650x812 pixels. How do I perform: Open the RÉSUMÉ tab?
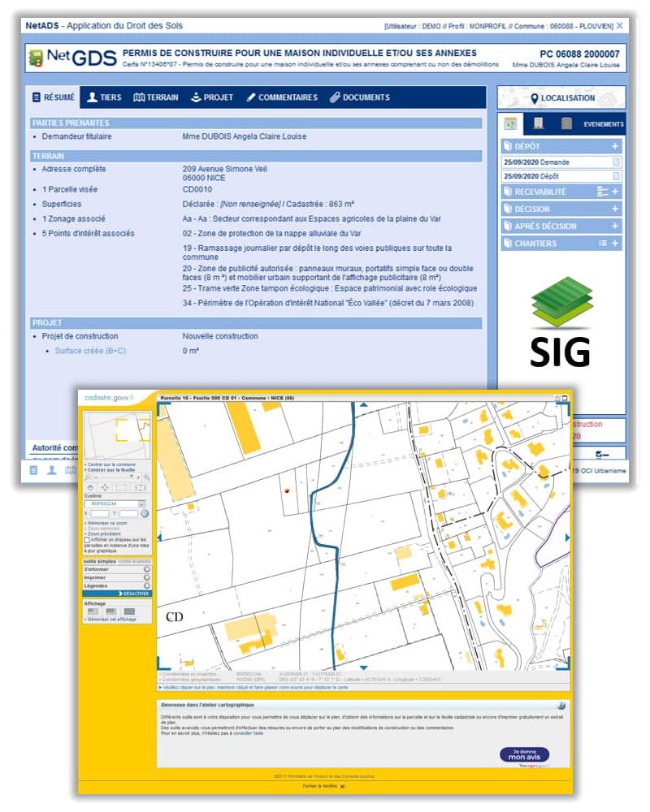pos(54,97)
